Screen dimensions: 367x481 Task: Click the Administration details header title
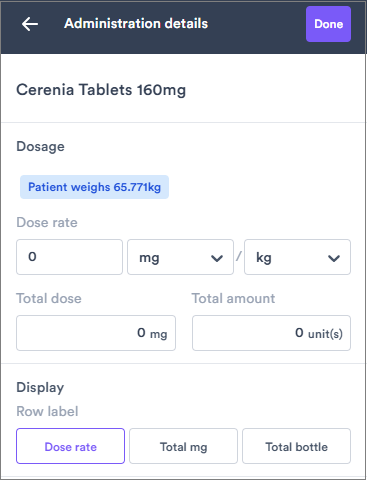[x=136, y=24]
